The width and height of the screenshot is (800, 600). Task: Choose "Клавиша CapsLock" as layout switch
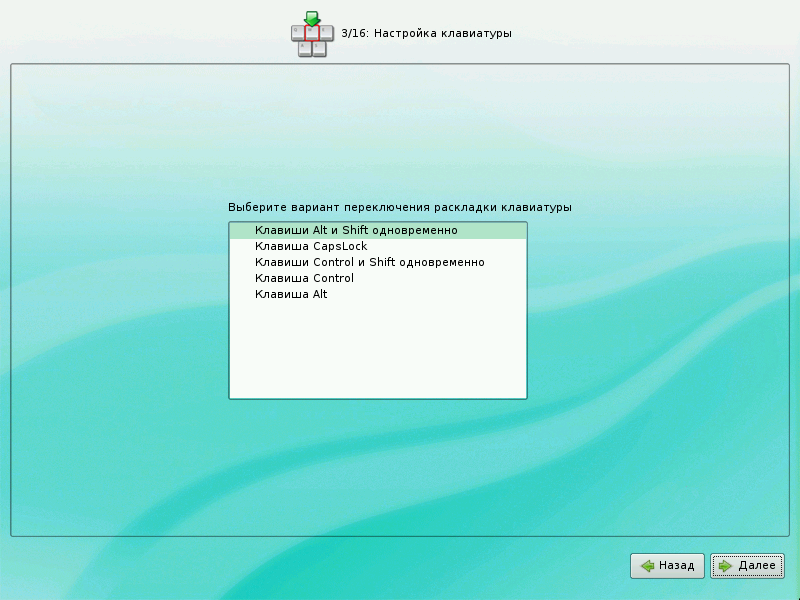coord(311,246)
